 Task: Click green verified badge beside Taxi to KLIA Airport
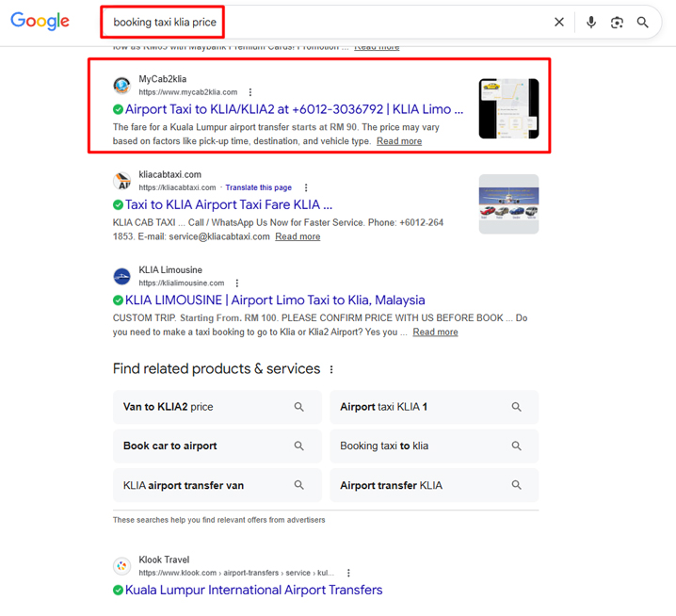click(x=118, y=205)
